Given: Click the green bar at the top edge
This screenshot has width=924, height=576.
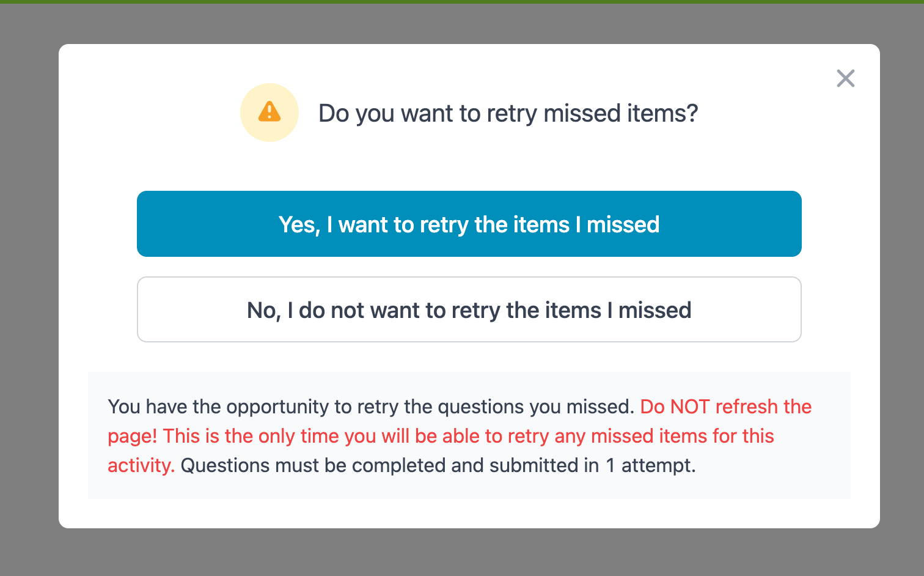Looking at the screenshot, I should 462,2.
